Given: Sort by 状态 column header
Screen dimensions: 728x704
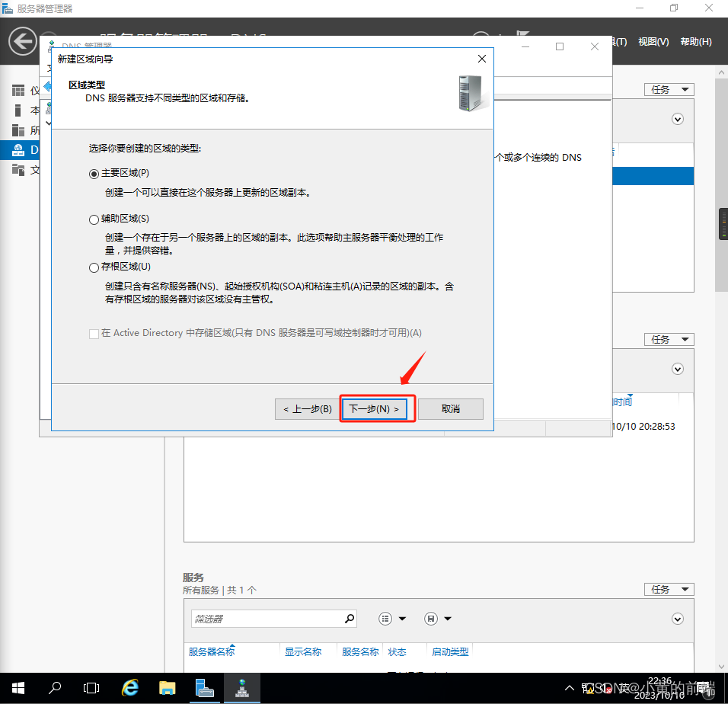Looking at the screenshot, I should pos(397,652).
